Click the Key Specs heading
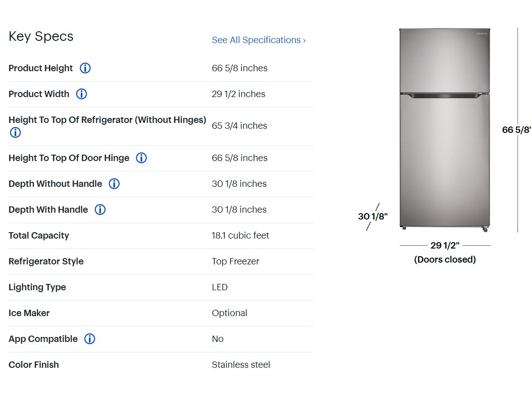This screenshot has width=532, height=400. (x=41, y=36)
